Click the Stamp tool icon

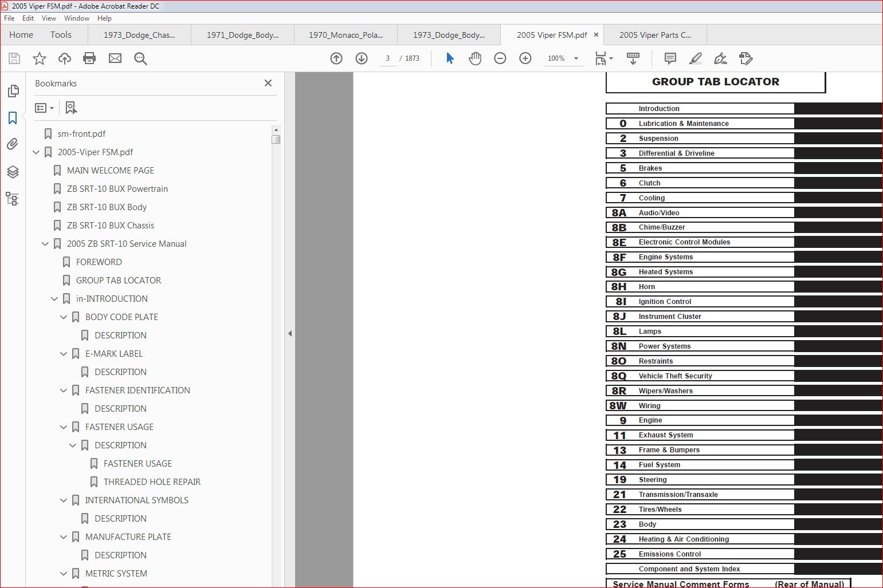click(x=746, y=58)
